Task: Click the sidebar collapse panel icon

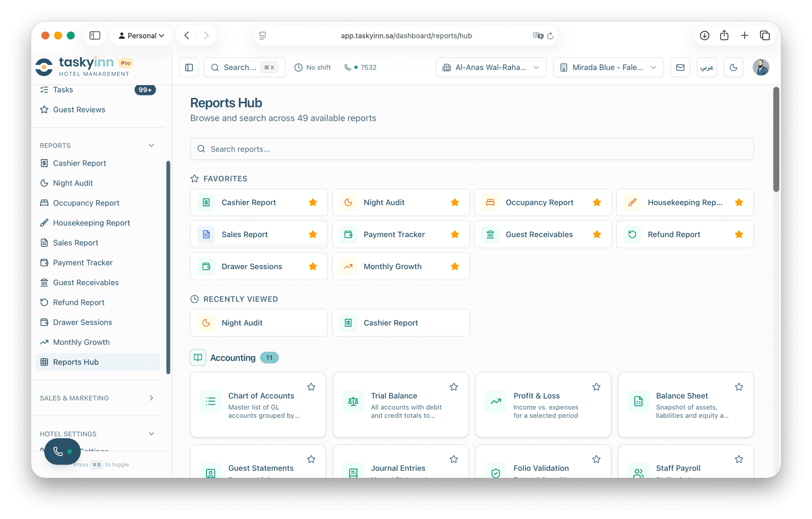Action: click(189, 68)
